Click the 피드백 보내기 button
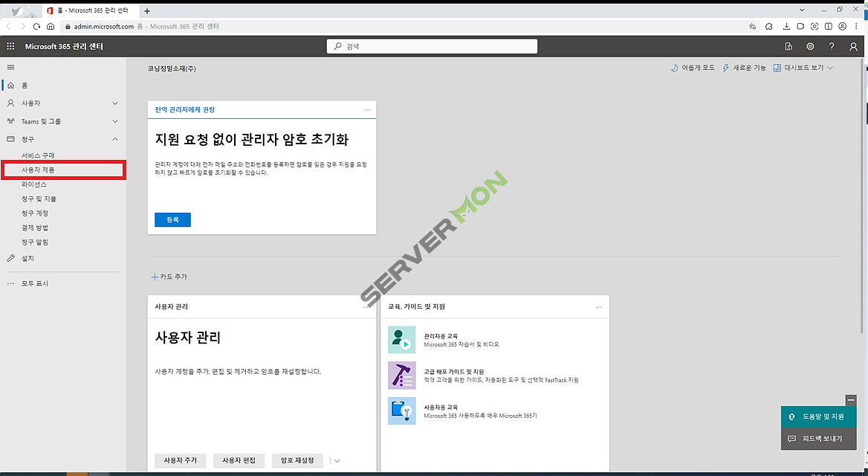This screenshot has height=476, width=868. [x=819, y=438]
